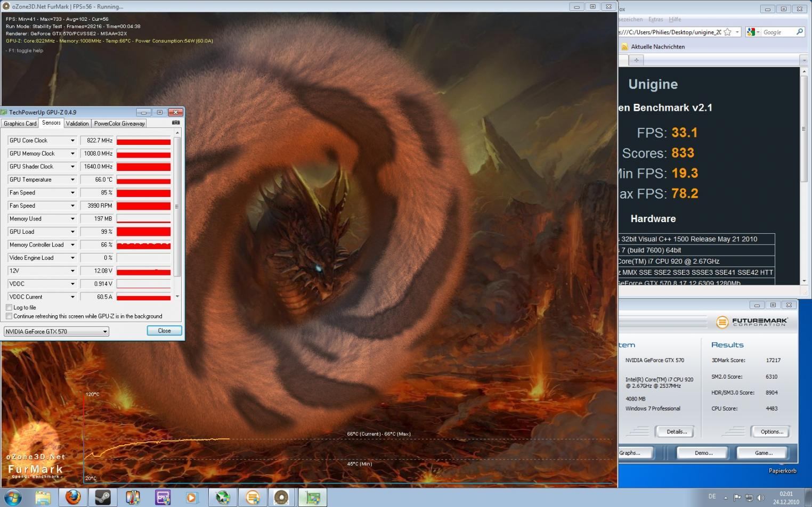Open a new Firefox tab
This screenshot has height=507, width=812.
tap(636, 60)
